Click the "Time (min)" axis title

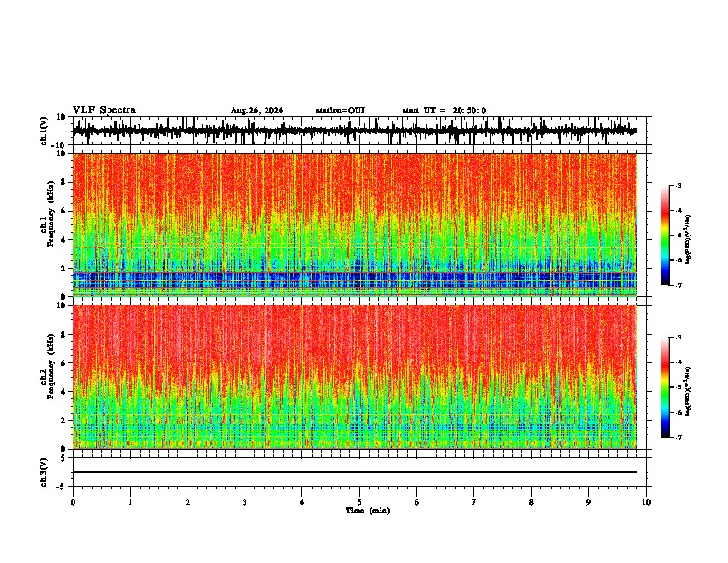coord(368,511)
